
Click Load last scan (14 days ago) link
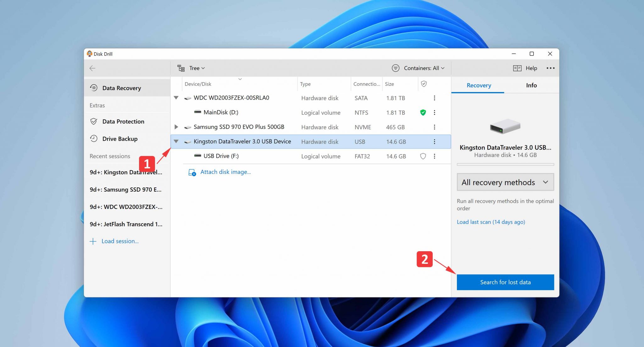coord(491,222)
